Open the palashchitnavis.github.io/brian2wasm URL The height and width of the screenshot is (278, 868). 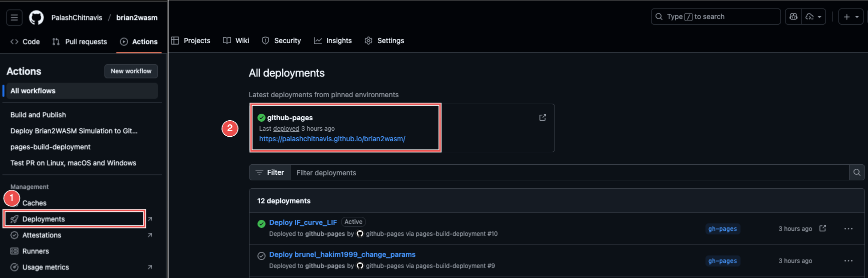[x=332, y=139]
